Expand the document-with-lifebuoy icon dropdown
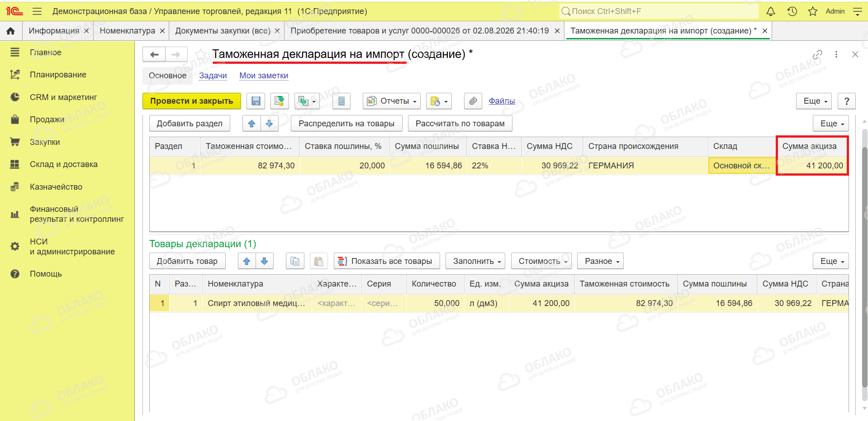This screenshot has height=421, width=868. (439, 101)
